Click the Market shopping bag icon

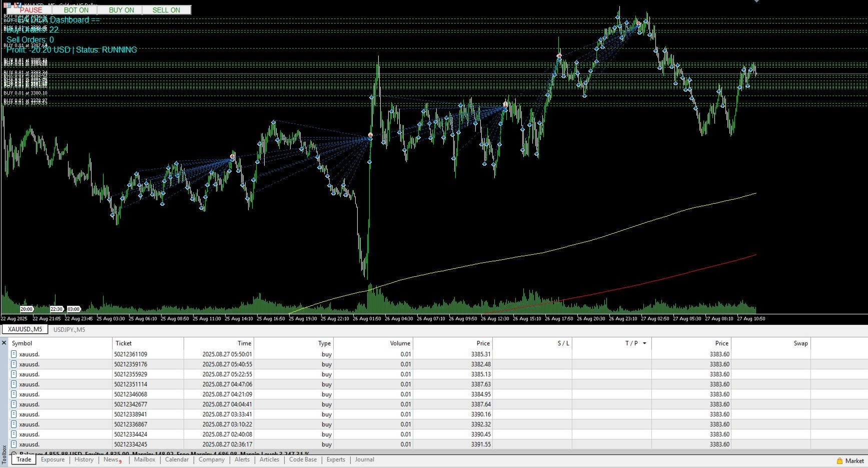tap(839, 461)
